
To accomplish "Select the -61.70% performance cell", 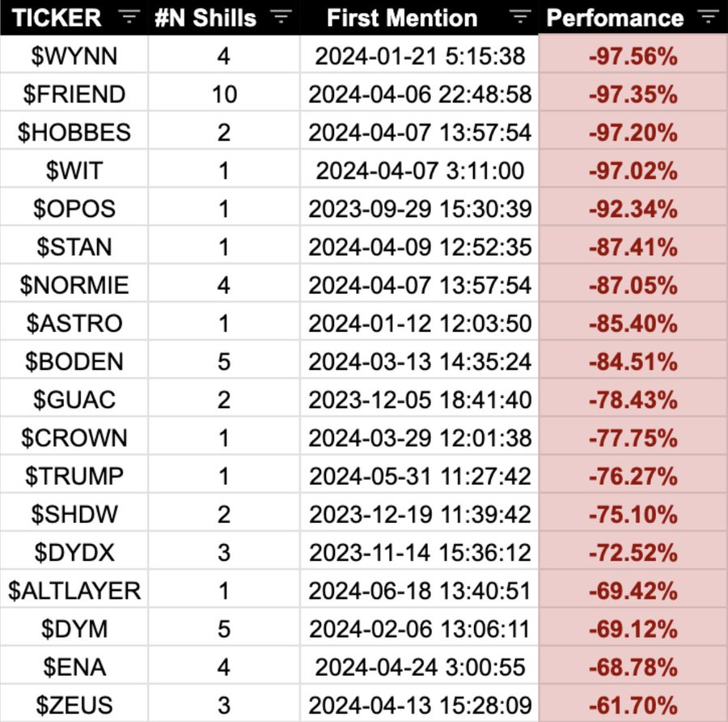I will tap(633, 706).
